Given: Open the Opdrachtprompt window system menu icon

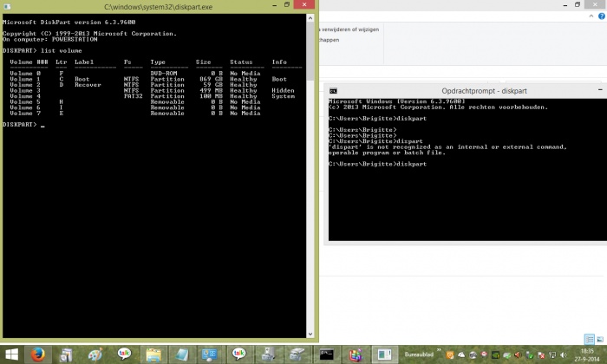Looking at the screenshot, I should [333, 91].
